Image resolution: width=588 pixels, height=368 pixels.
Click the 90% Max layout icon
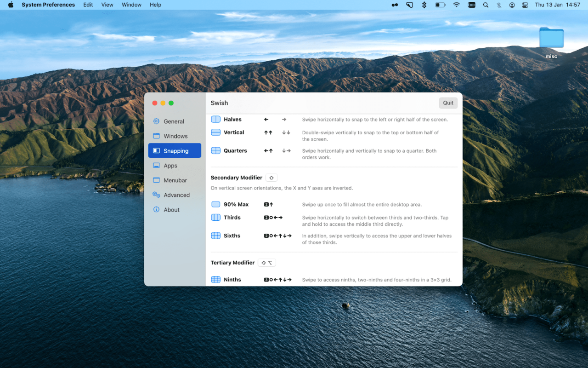(215, 204)
